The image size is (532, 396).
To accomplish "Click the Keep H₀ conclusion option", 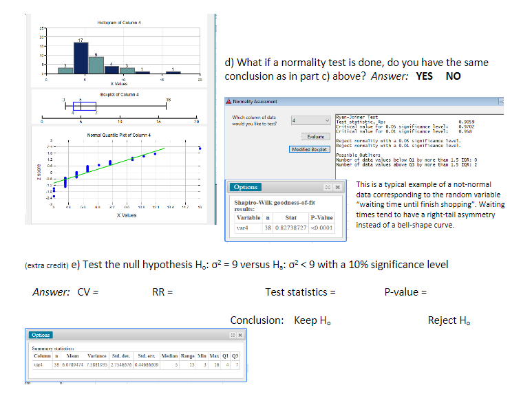I will tap(312, 320).
